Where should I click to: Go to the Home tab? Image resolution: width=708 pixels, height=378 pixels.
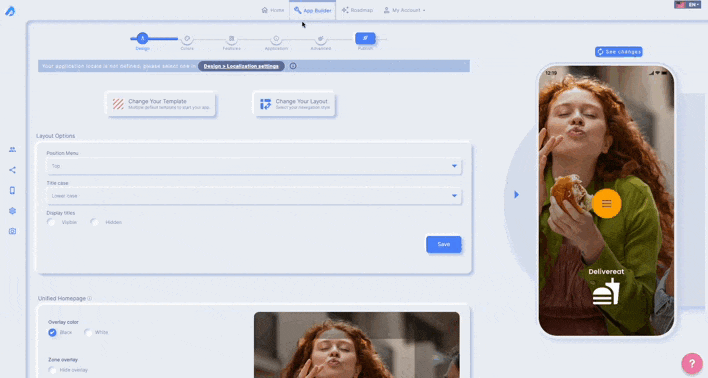(x=273, y=10)
